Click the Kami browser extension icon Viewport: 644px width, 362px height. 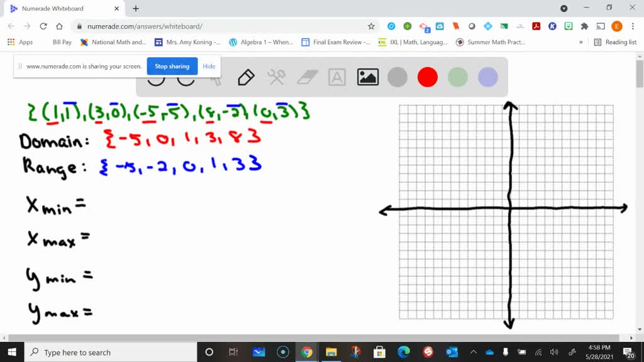point(552,26)
